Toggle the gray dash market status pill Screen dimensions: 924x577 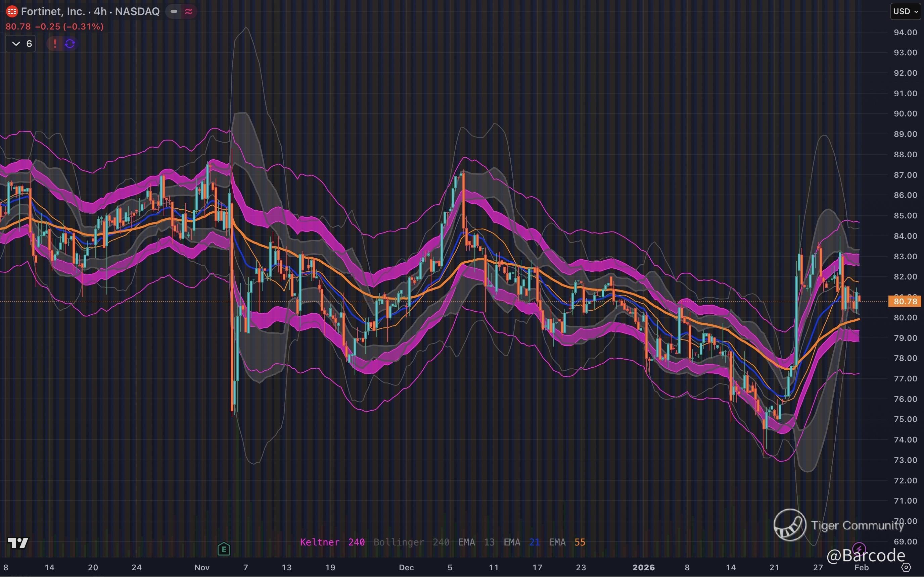tap(174, 11)
